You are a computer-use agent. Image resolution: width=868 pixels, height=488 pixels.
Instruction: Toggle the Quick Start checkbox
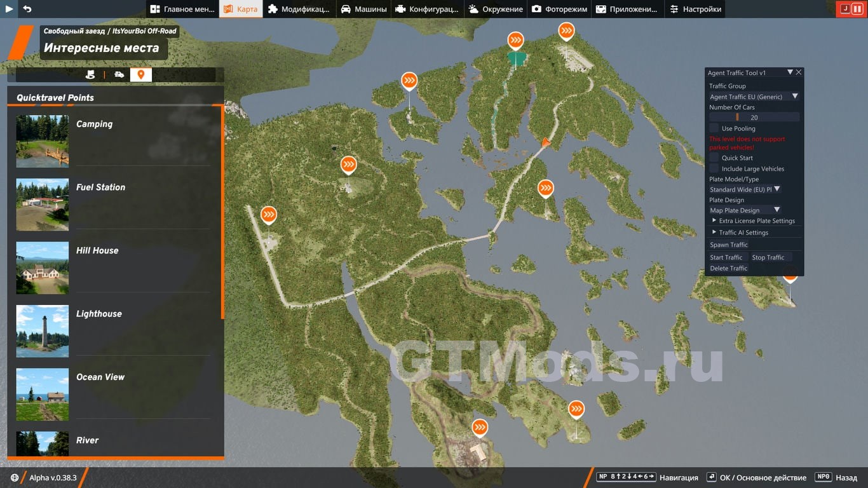pyautogui.click(x=714, y=158)
